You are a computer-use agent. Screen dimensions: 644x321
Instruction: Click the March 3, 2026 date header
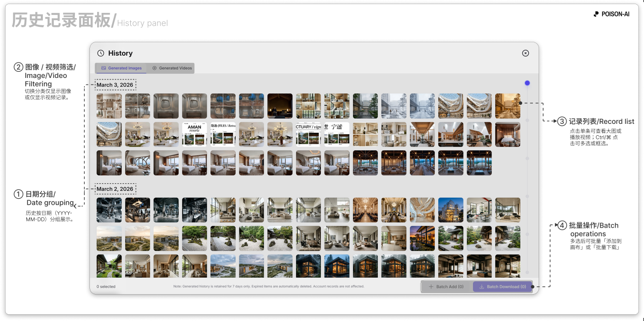click(115, 85)
